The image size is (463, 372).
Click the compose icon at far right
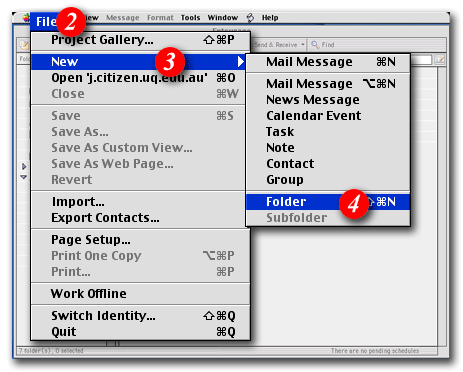coord(440,60)
